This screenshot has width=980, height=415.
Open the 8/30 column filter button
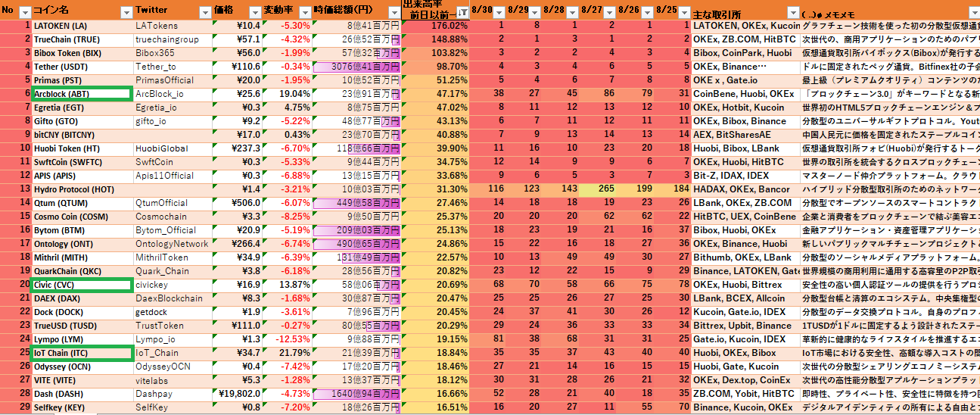coord(500,12)
